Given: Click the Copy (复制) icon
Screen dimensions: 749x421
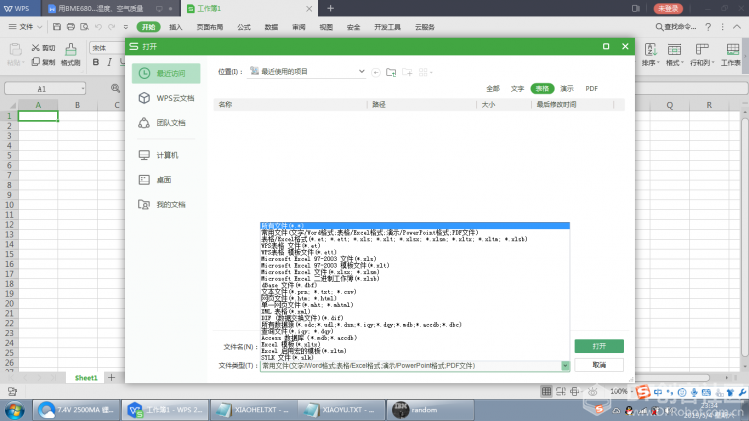Looking at the screenshot, I should pyautogui.click(x=35, y=62).
